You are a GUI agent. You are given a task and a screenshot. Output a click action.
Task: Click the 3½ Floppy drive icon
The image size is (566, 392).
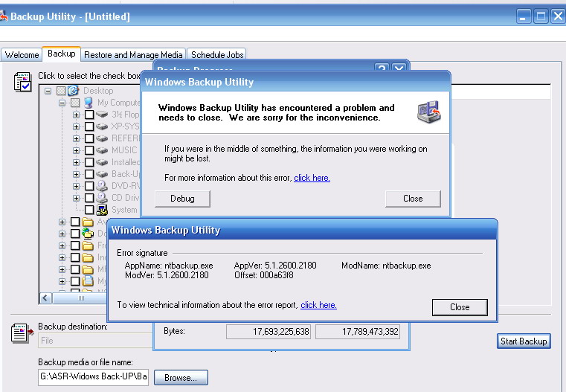coord(102,115)
